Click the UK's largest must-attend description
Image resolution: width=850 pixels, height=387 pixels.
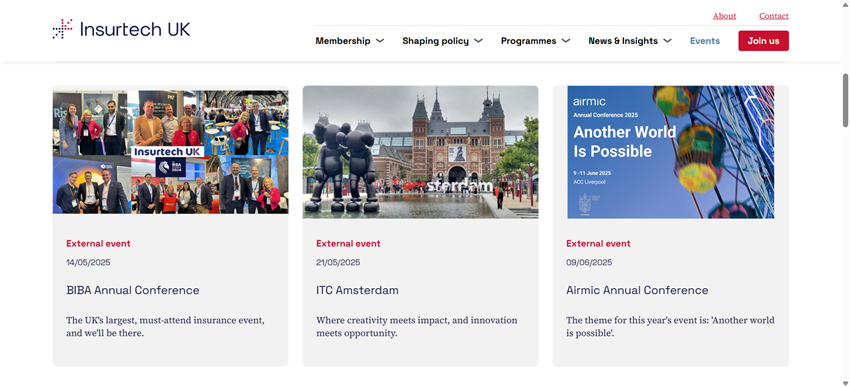(x=165, y=326)
